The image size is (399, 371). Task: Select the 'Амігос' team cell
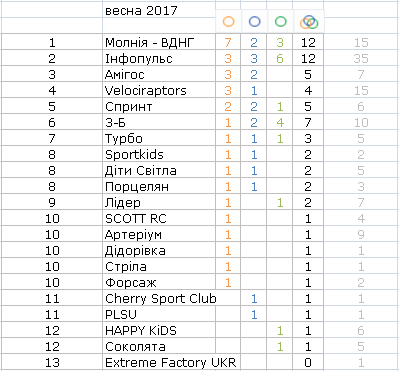tap(159, 74)
